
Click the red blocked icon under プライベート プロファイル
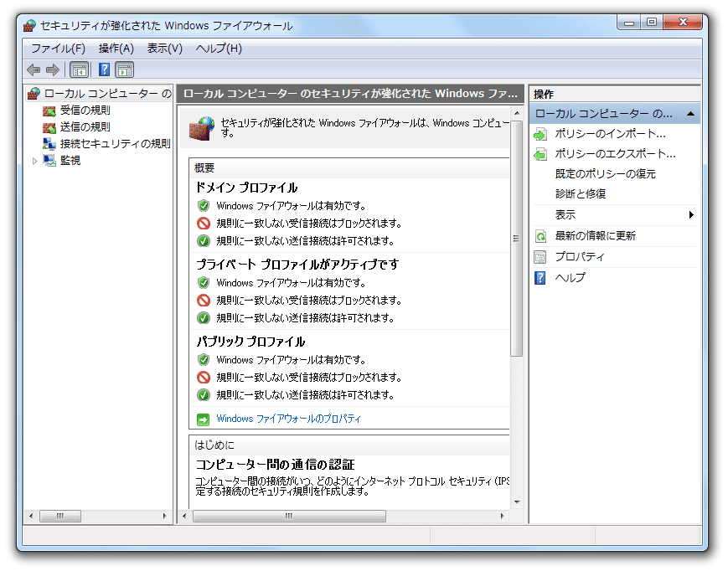[x=204, y=301]
